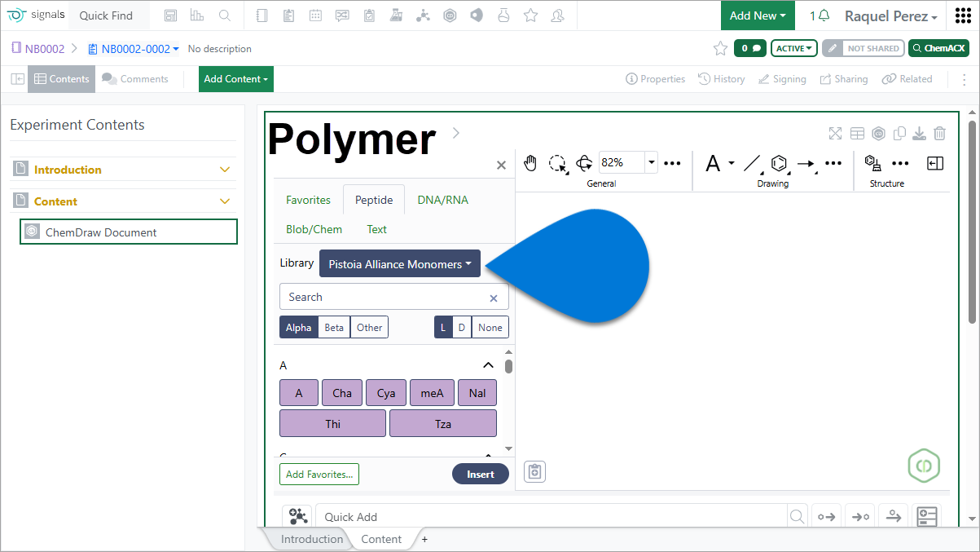This screenshot has height=552, width=980.
Task: Click the Insert button
Action: click(481, 474)
